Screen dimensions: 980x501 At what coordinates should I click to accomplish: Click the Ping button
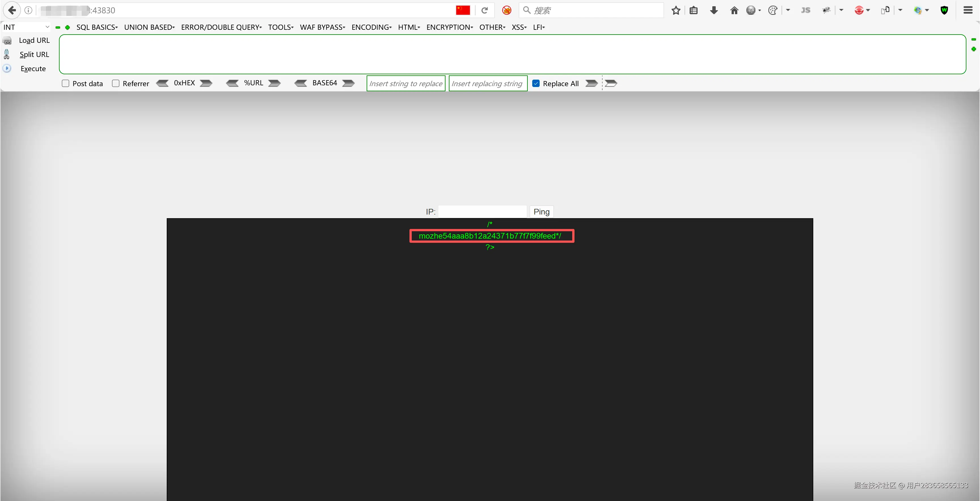click(x=541, y=212)
